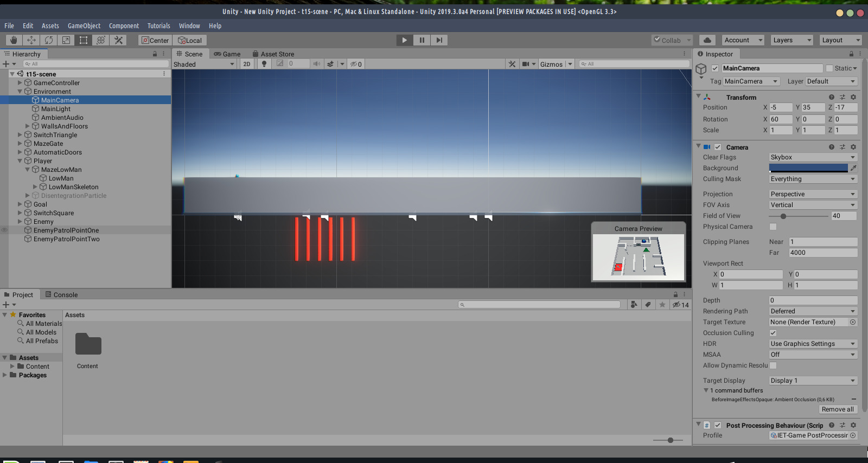
Task: Toggle scene effects icon
Action: point(330,64)
